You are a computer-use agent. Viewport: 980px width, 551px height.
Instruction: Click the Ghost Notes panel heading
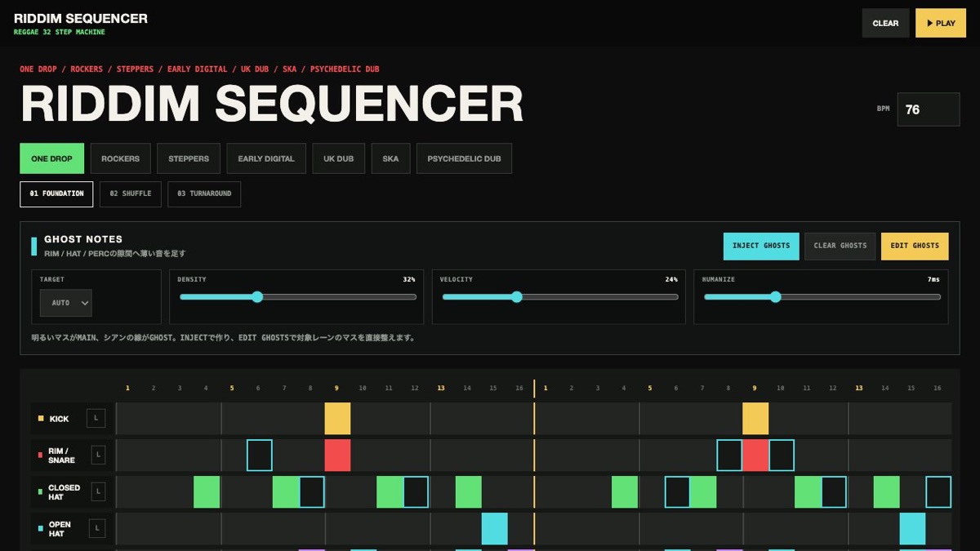point(83,239)
